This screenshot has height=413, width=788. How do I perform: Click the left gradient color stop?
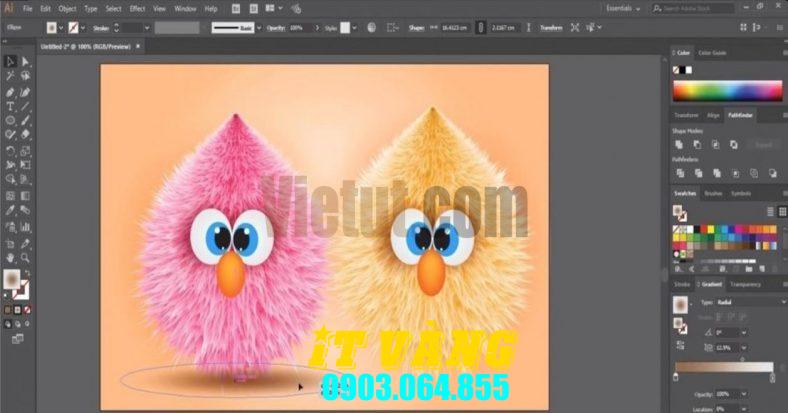tap(676, 377)
